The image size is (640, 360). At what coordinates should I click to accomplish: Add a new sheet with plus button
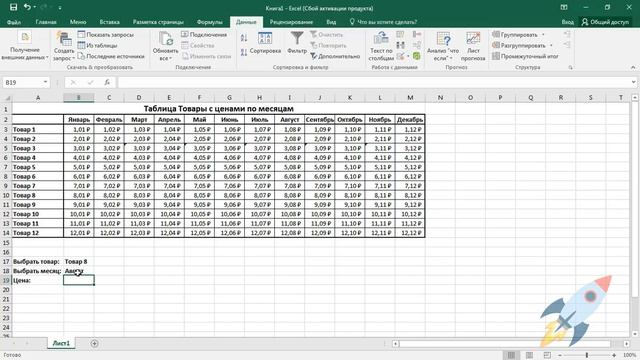pos(94,344)
